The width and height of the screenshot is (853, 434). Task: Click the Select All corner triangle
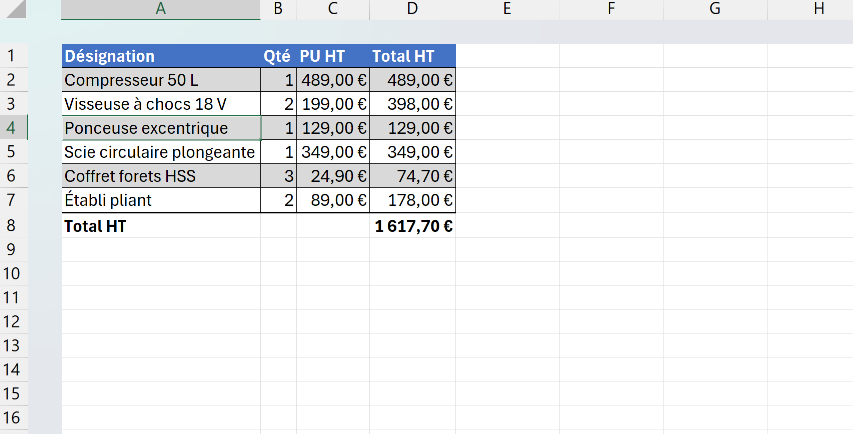coord(14,9)
